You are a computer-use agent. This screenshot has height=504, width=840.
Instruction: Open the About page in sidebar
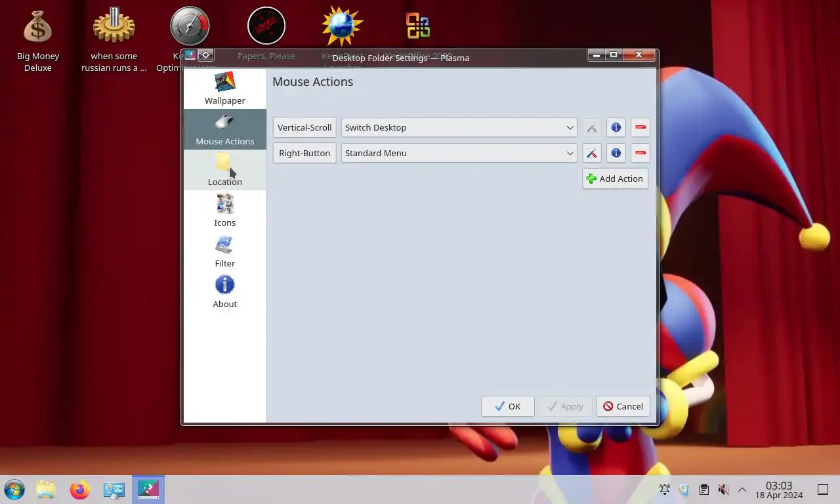[x=224, y=292]
